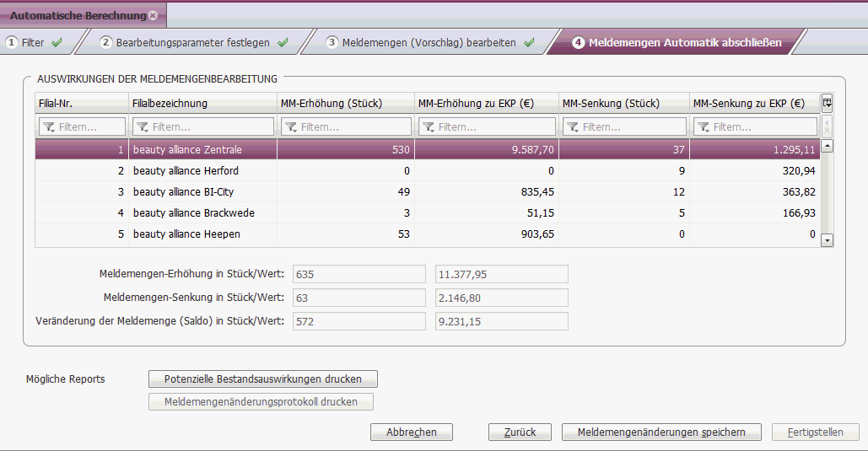This screenshot has height=451, width=868.
Task: Click Meldemengen-Senkung Wert field showing 2.146,80
Action: pos(502,298)
